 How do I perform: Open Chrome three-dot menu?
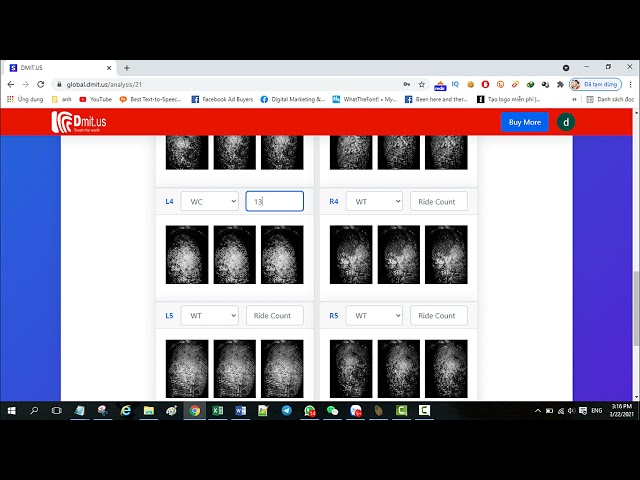[631, 84]
